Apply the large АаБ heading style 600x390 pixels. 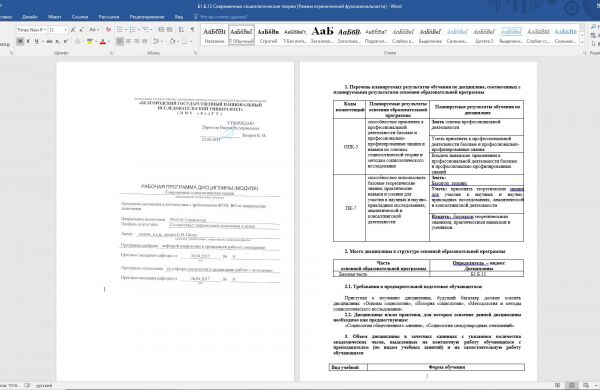[x=322, y=35]
